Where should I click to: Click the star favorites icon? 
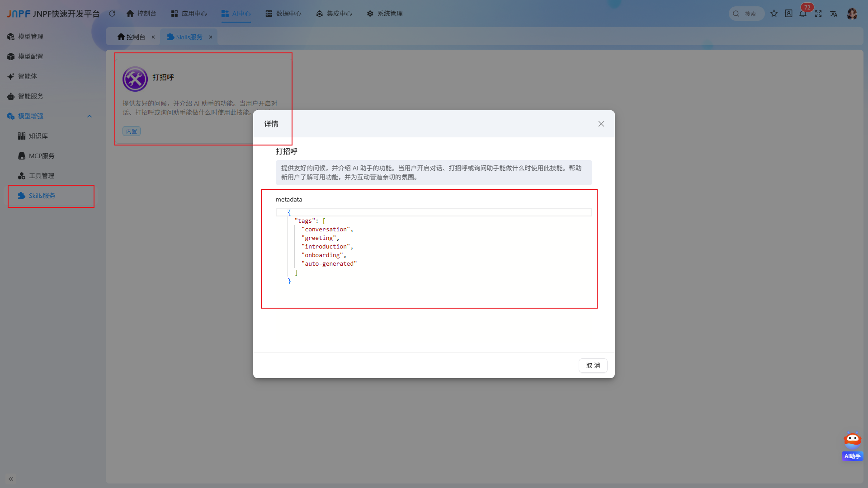tap(774, 14)
